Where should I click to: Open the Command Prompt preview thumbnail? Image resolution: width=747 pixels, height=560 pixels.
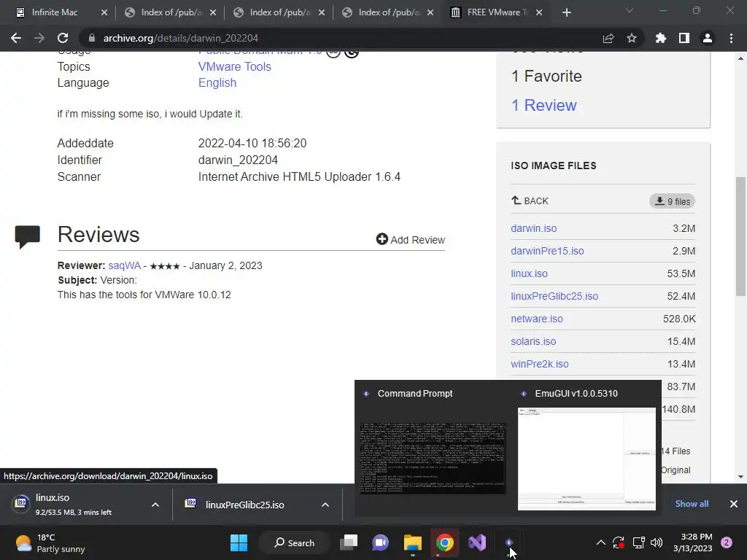pyautogui.click(x=433, y=458)
